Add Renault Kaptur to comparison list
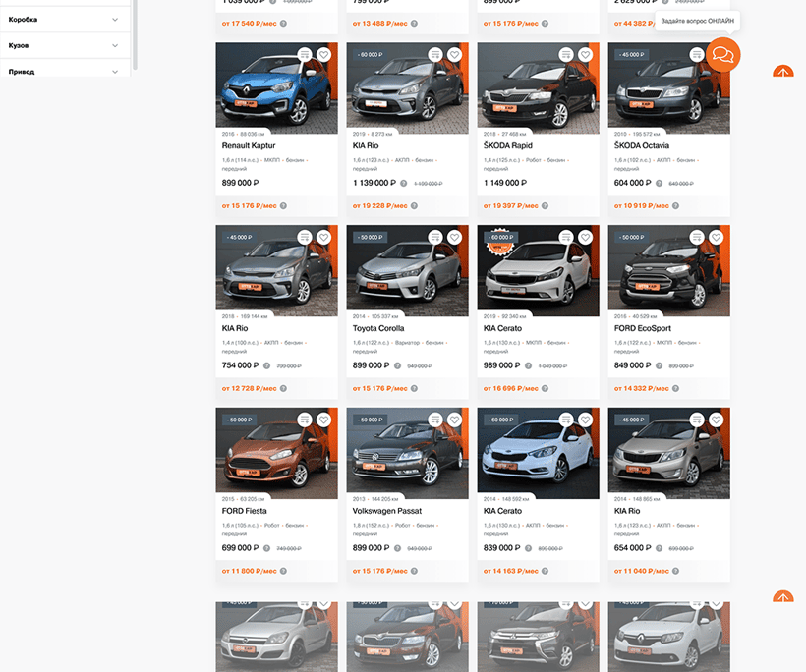 coord(305,54)
